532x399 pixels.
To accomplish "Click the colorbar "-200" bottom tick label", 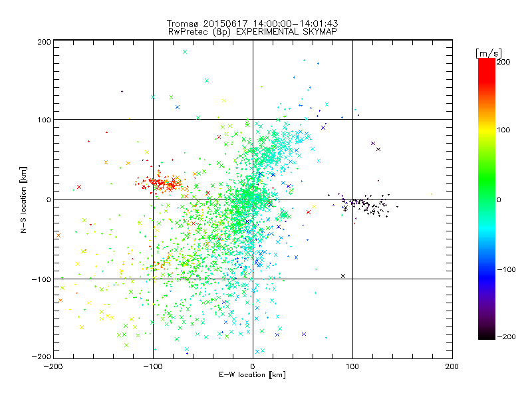I will (506, 336).
